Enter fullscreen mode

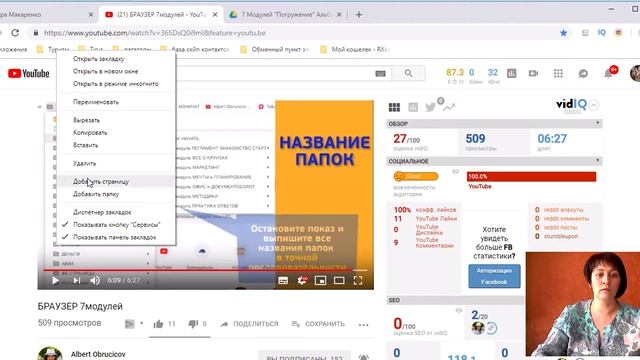coord(358,280)
